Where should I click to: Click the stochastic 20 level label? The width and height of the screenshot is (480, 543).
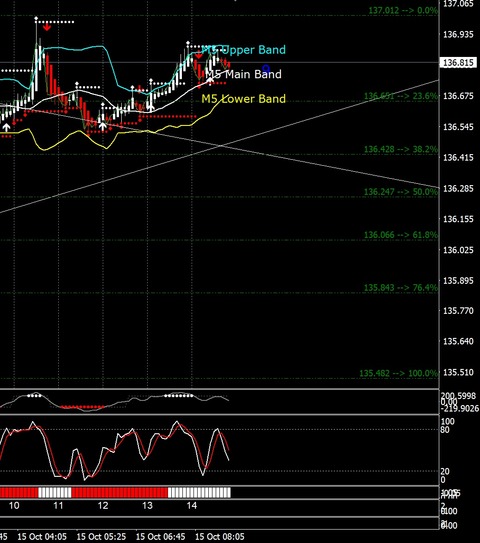(445, 471)
